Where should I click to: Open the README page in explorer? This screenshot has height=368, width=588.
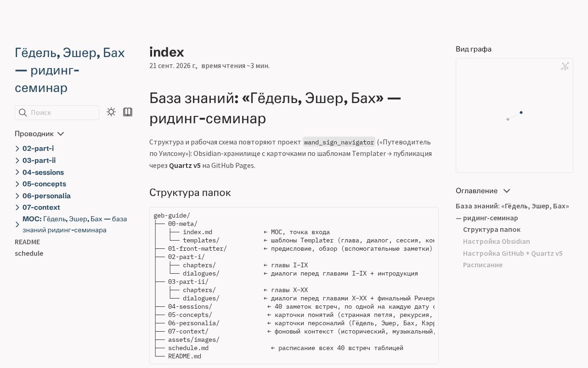(x=27, y=242)
